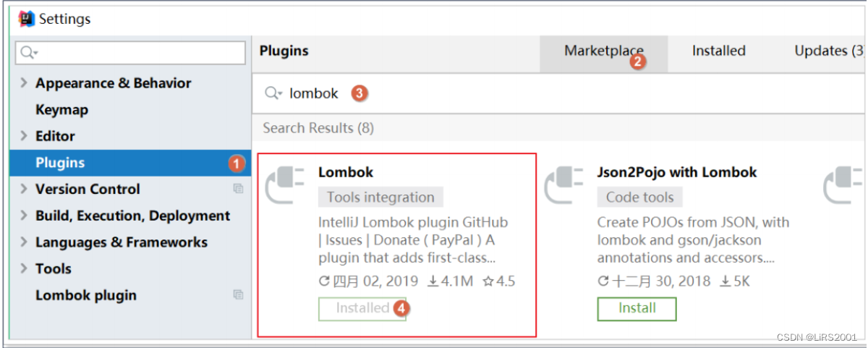Click the search magnifier in settings search box
This screenshot has width=868, height=348.
point(29,53)
